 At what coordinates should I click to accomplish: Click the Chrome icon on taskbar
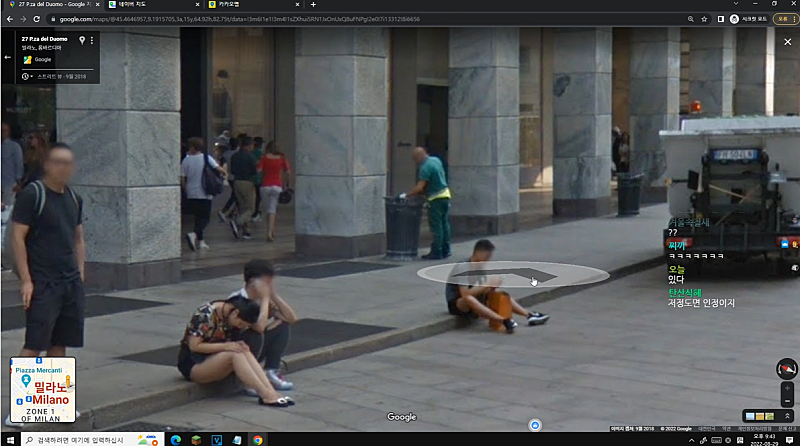pos(258,440)
